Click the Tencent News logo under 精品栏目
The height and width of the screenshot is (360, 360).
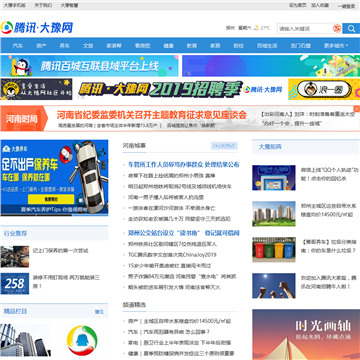[82, 340]
